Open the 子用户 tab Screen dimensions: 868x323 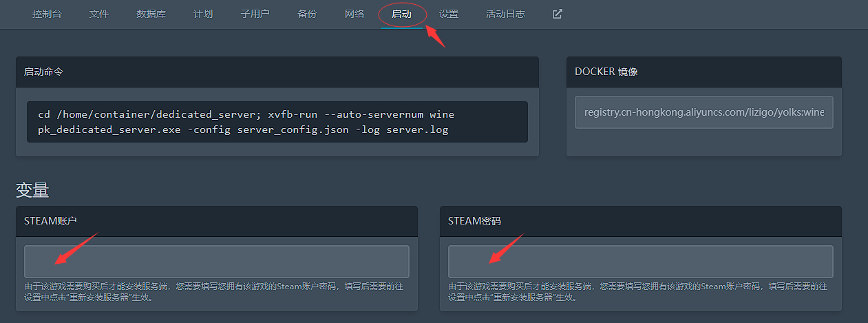click(x=255, y=14)
